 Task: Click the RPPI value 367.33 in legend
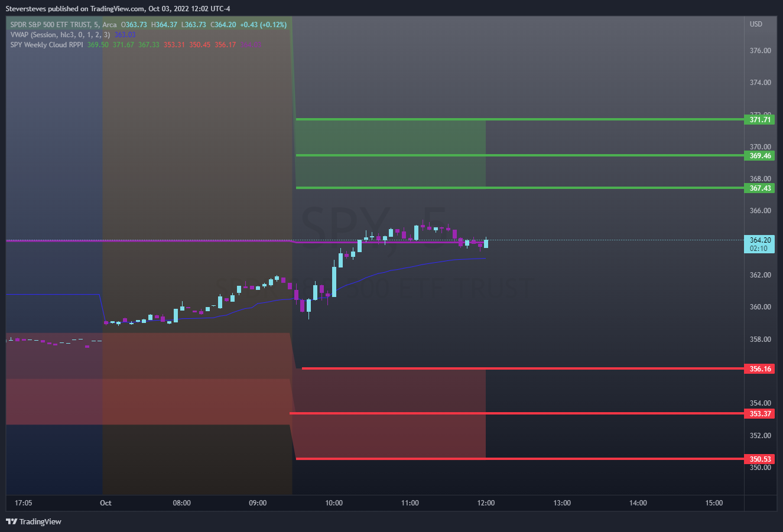[x=149, y=45]
